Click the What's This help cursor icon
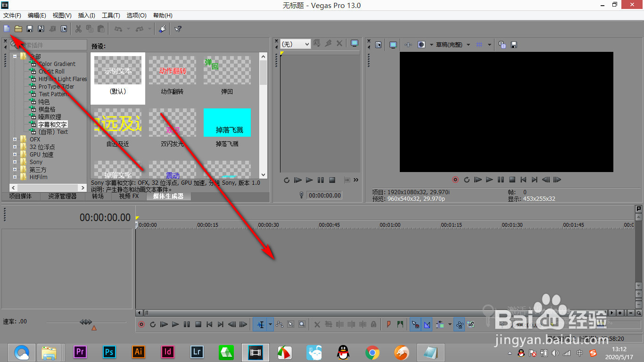 click(x=178, y=29)
